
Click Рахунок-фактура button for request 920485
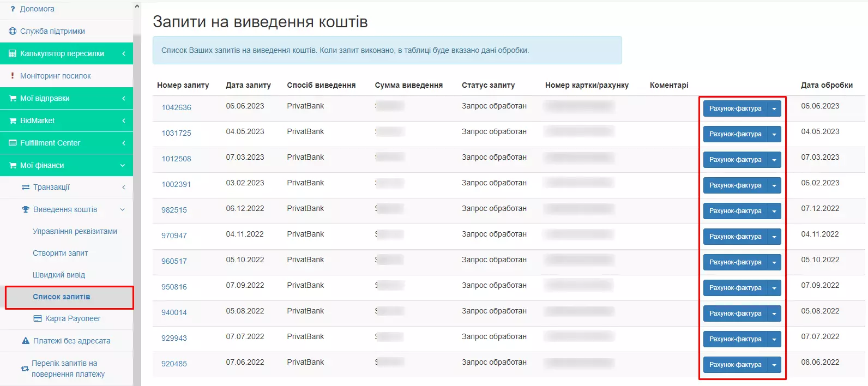tap(736, 364)
